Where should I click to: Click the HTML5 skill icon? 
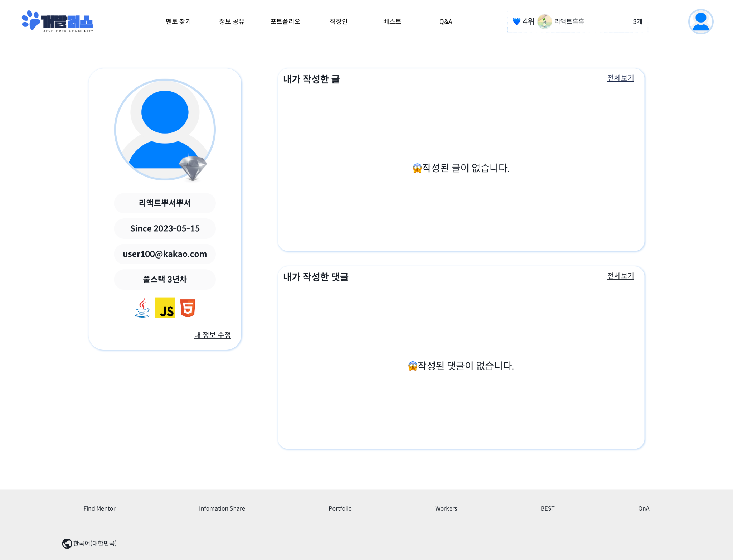pos(188,308)
